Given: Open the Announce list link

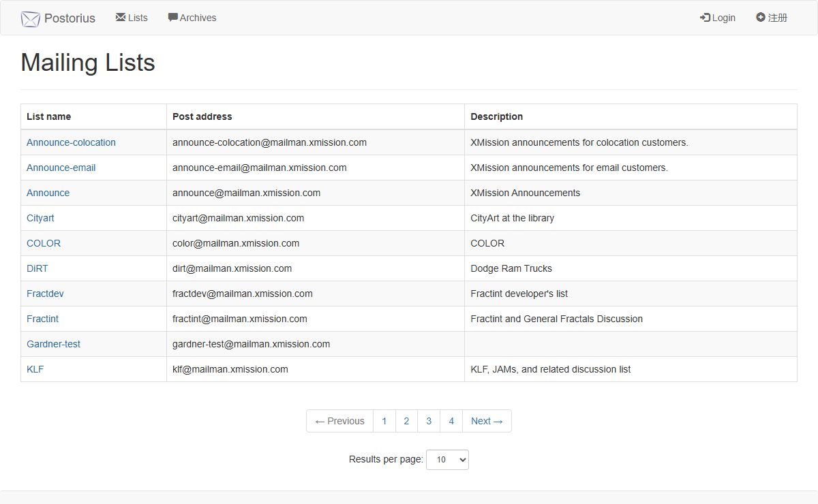Looking at the screenshot, I should 48,193.
